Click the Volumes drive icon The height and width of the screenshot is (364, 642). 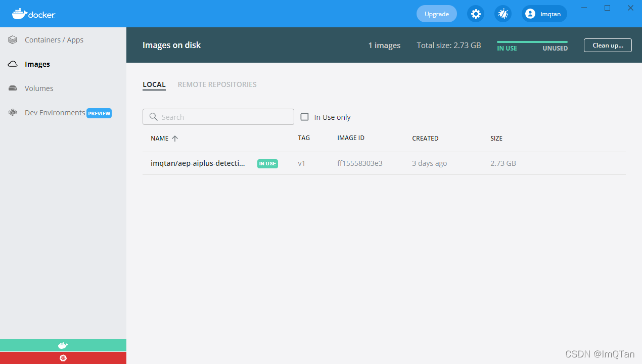13,88
